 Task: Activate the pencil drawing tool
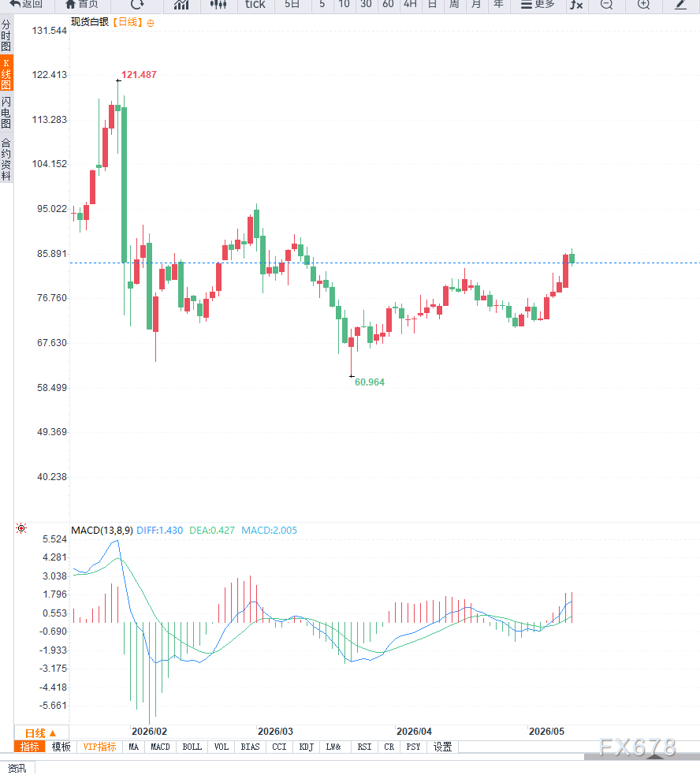(681, 5)
